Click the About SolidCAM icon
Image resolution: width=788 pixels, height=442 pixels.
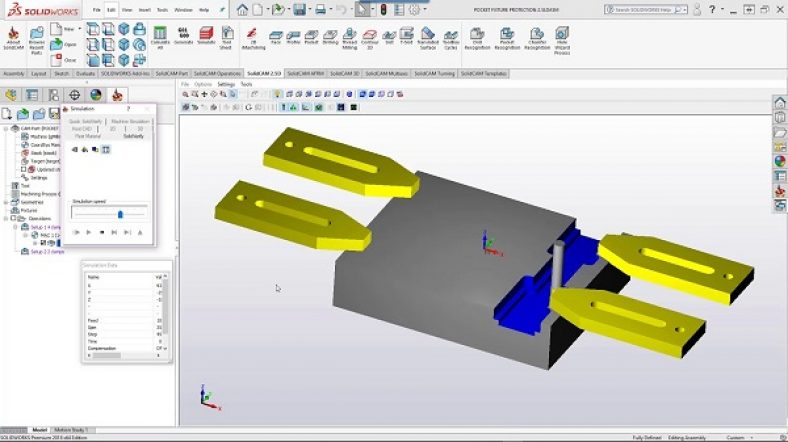pos(13,38)
